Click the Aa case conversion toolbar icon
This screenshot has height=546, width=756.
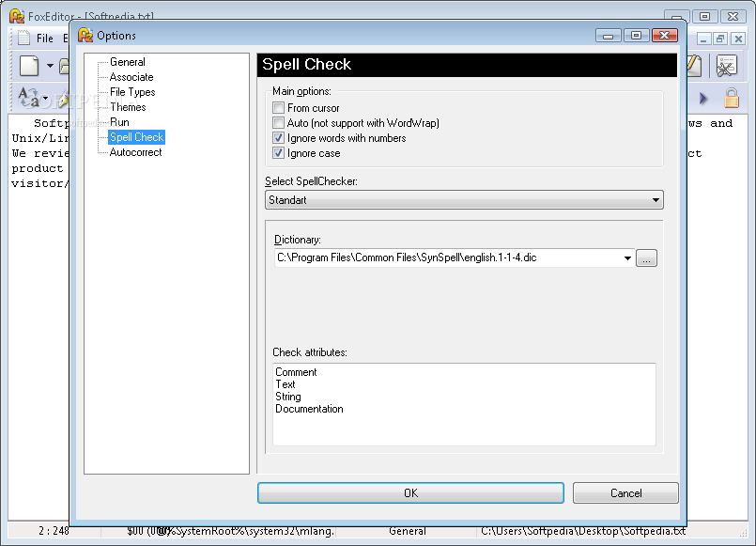coord(28,97)
